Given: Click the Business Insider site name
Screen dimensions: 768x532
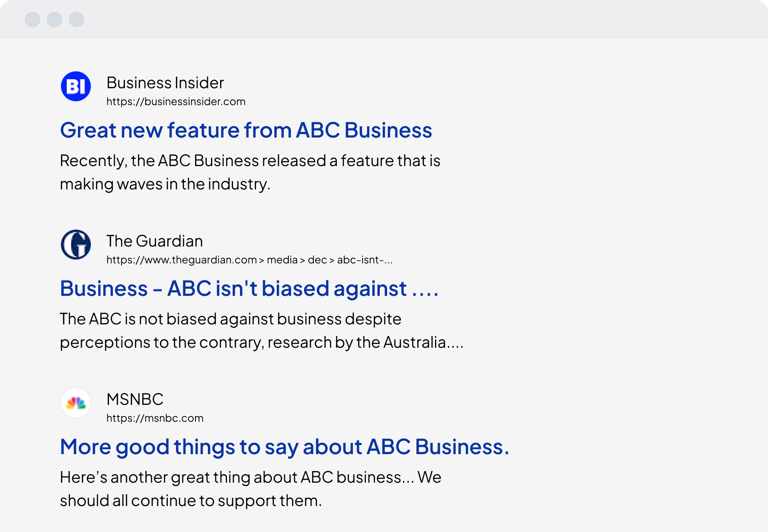Looking at the screenshot, I should tap(165, 83).
